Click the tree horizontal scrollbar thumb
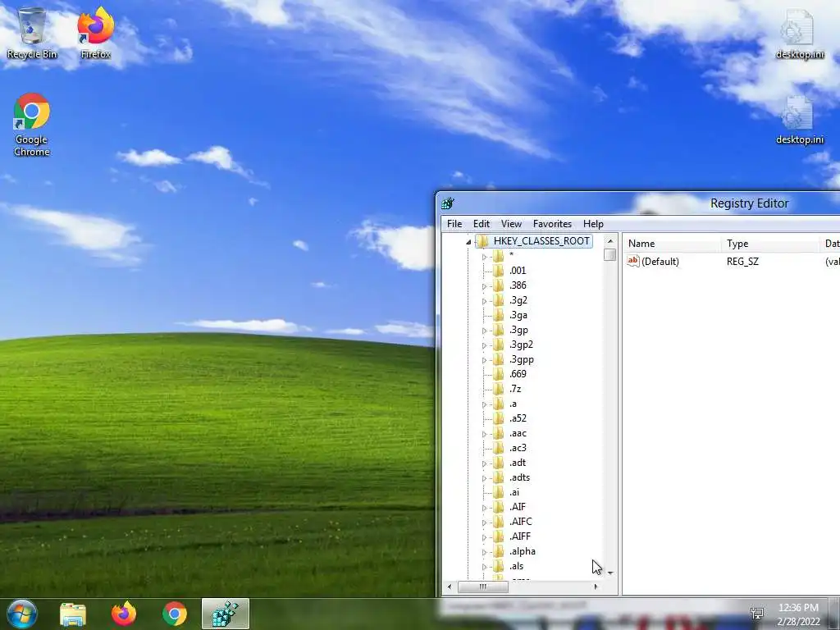 tap(482, 587)
